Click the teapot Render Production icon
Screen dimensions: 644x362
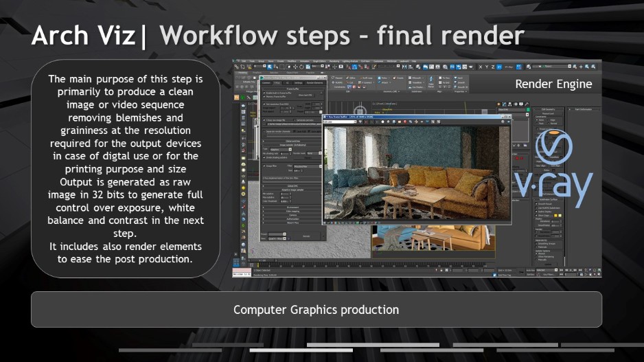click(471, 67)
